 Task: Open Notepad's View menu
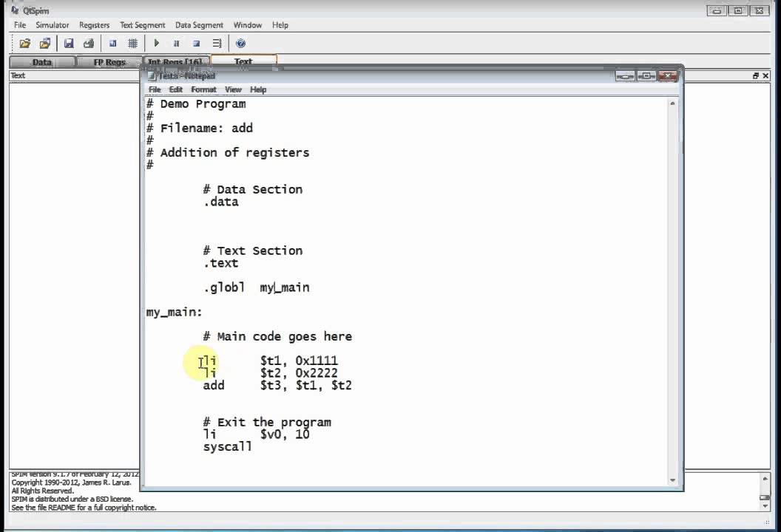coord(233,89)
